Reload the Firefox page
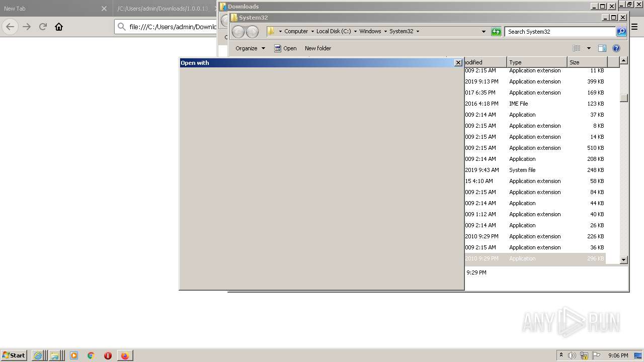This screenshot has height=362, width=644. pyautogui.click(x=43, y=27)
